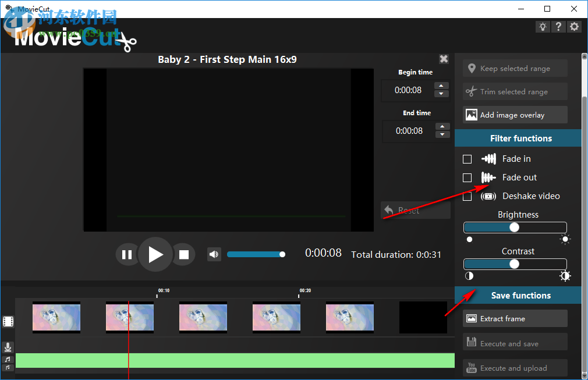Collapse the Filter functions header
Screen dimensions: 588x380
click(518, 138)
